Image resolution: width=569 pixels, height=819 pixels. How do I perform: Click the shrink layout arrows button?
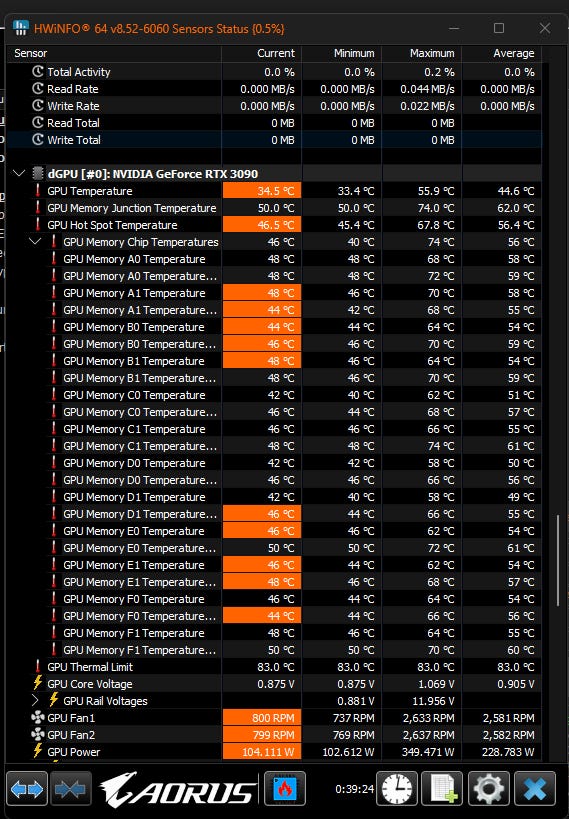click(x=70, y=789)
